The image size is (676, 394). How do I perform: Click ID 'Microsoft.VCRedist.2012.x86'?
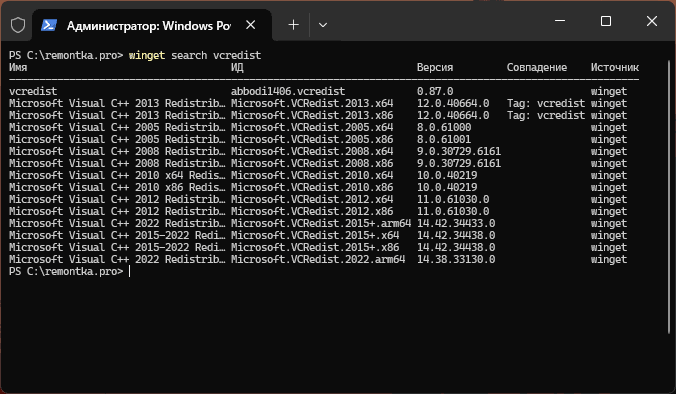pos(312,211)
